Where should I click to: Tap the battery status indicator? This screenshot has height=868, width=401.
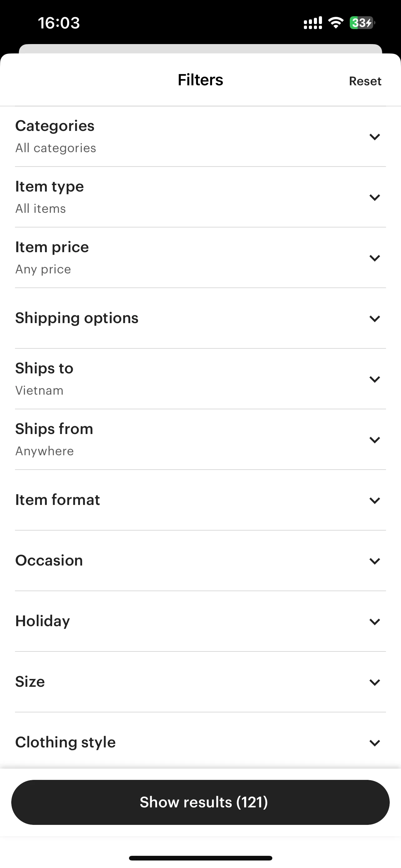(362, 23)
